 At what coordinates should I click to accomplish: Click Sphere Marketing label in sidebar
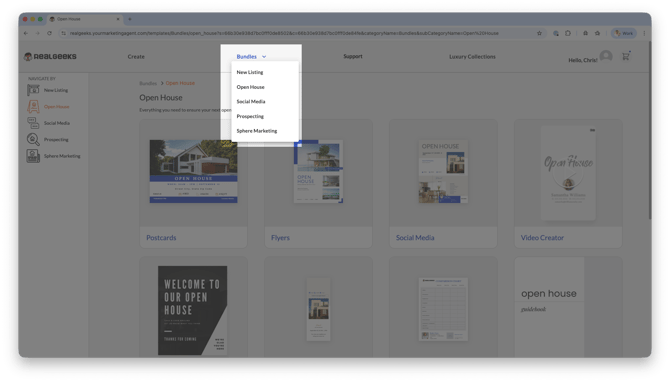pos(62,156)
